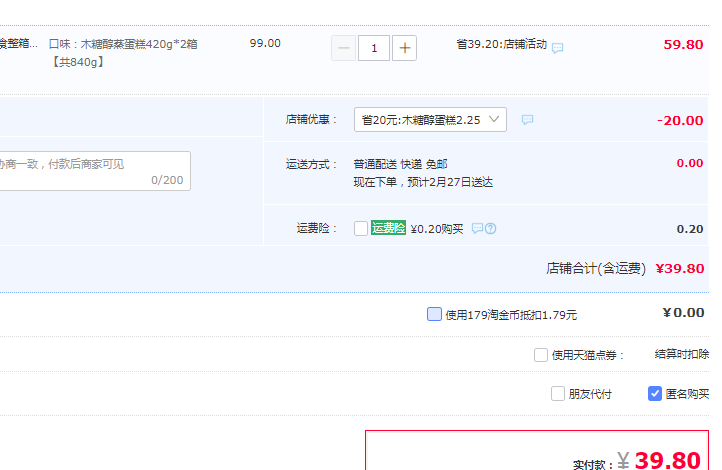Image resolution: width=722 pixels, height=470 pixels.
Task: Open the 店铺优惠 dropdown 省20元
Action: pyautogui.click(x=430, y=120)
